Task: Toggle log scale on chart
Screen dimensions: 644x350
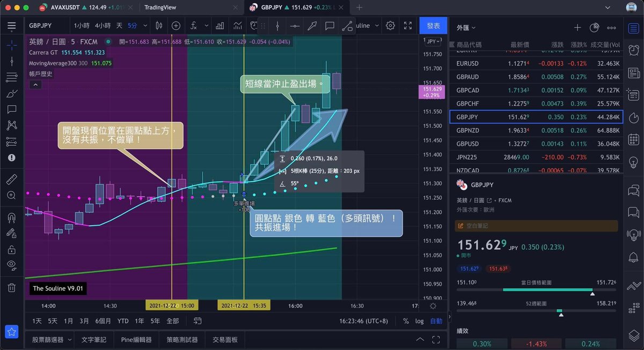Action: [419, 321]
